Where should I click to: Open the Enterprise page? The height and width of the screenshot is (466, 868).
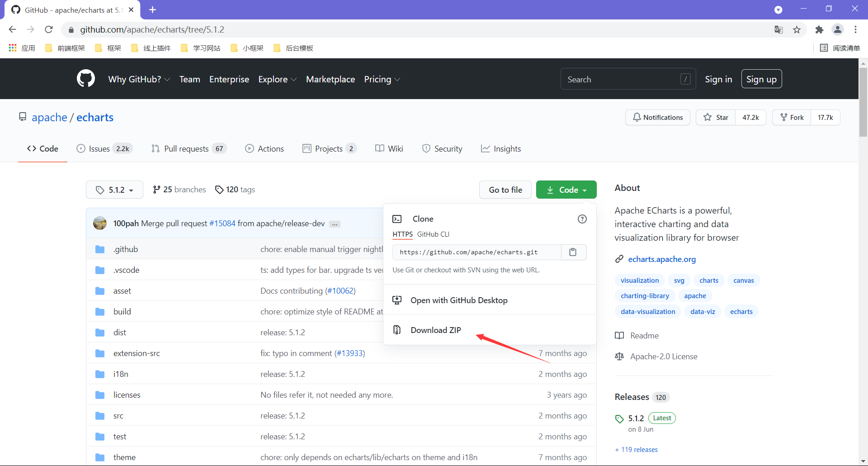(229, 79)
